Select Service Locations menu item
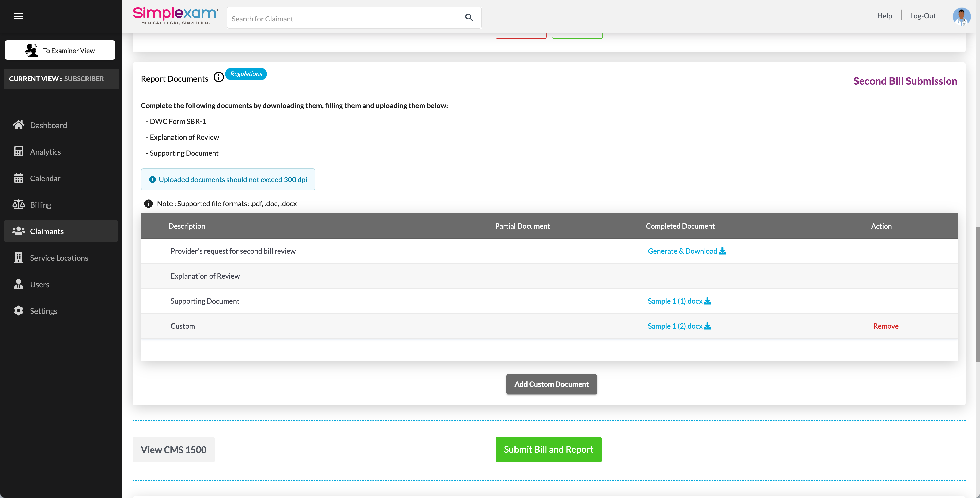This screenshot has width=980, height=498. (59, 258)
